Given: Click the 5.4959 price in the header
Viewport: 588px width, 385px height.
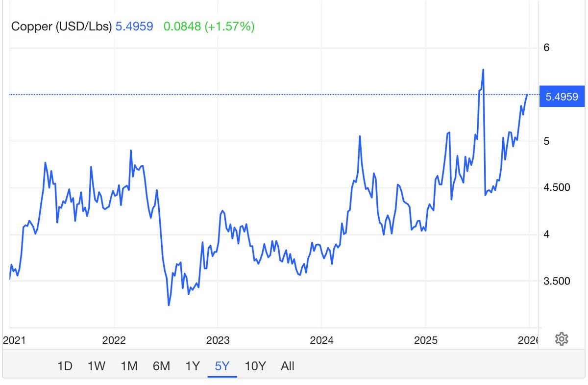Looking at the screenshot, I should click(x=134, y=26).
